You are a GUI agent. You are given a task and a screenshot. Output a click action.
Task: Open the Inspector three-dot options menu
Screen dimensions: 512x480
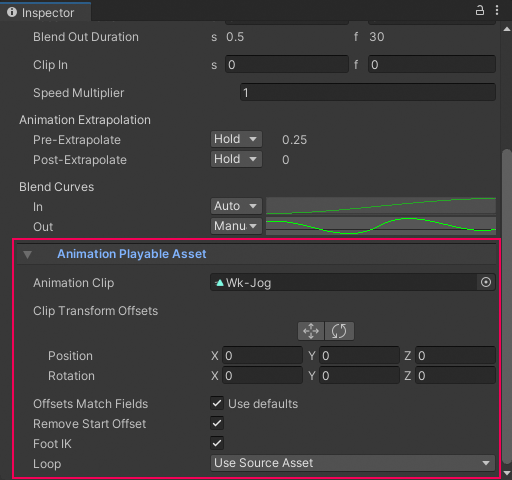497,10
